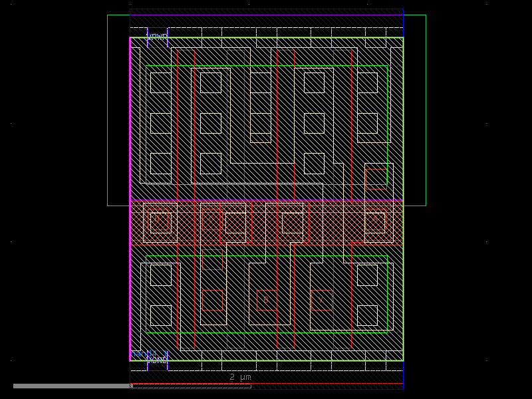Viewport: 532px width, 399px height.
Task: Select the VGND ground rail label
Action: (x=158, y=361)
